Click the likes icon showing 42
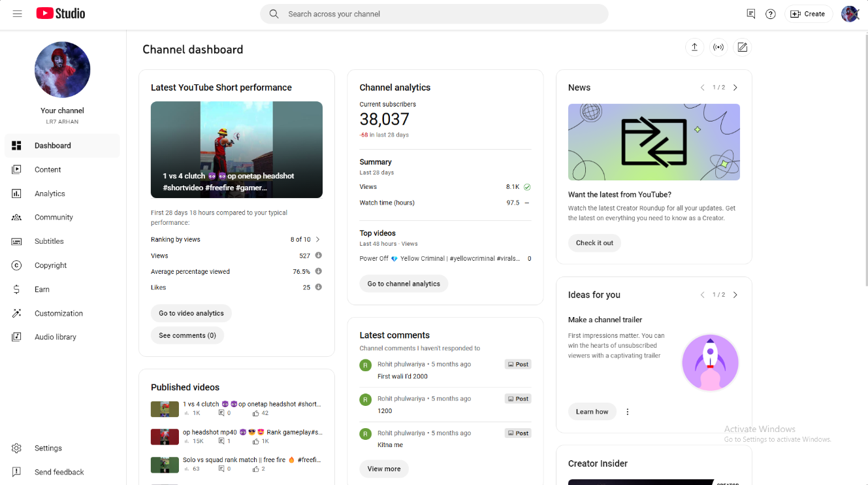Screen dimensions: 868x485 tap(257, 413)
